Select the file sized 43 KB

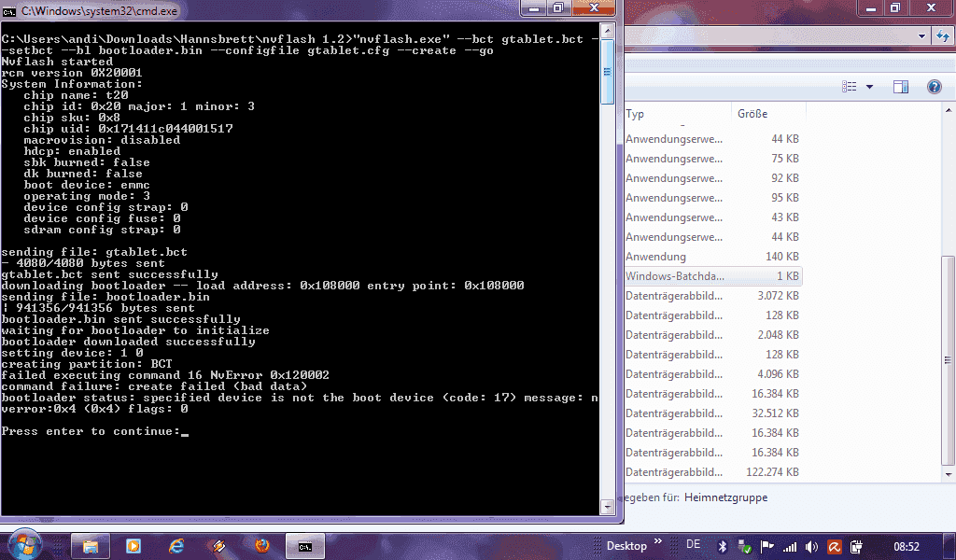(x=712, y=217)
